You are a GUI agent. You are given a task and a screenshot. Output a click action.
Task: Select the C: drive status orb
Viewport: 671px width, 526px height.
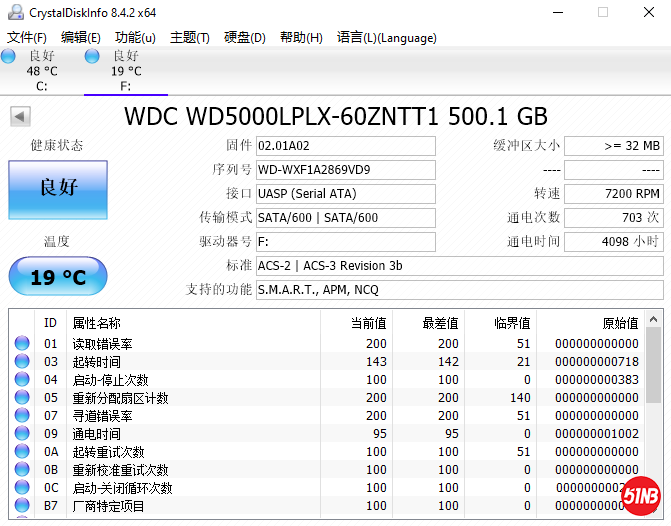click(x=9, y=56)
